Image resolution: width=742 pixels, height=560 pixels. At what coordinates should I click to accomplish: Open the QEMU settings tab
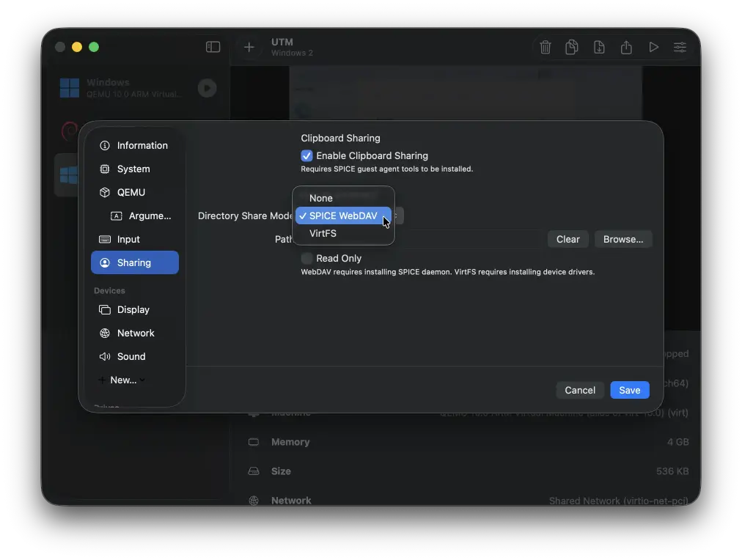tap(135, 193)
